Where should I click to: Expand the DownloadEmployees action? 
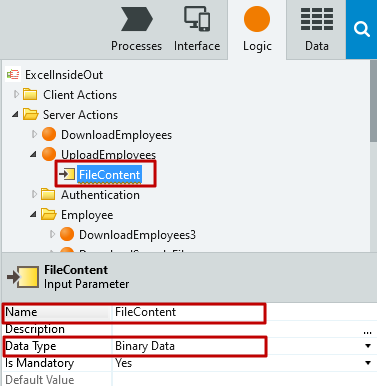coord(34,135)
